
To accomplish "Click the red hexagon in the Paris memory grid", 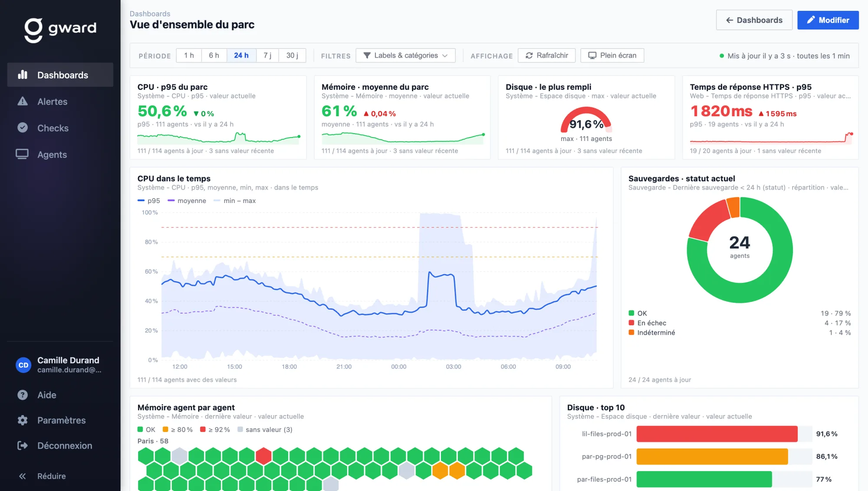I will click(263, 456).
